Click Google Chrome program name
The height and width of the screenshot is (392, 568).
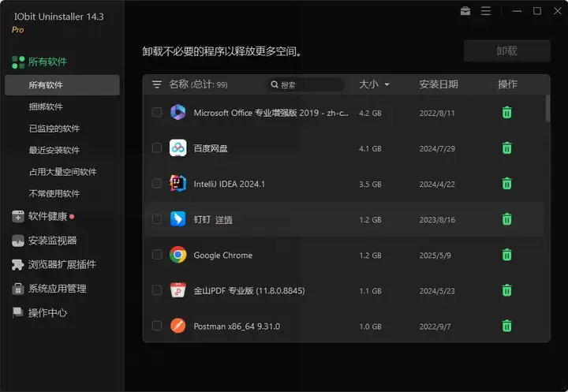click(x=222, y=255)
